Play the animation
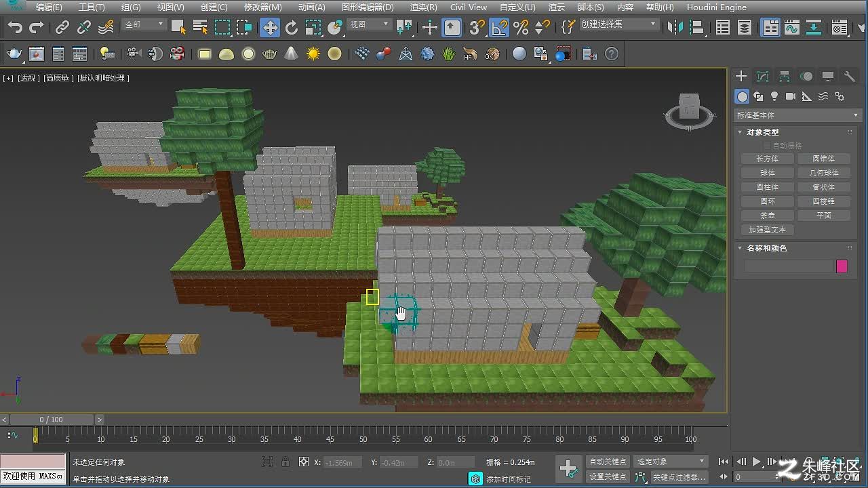The image size is (868, 488). click(x=757, y=462)
